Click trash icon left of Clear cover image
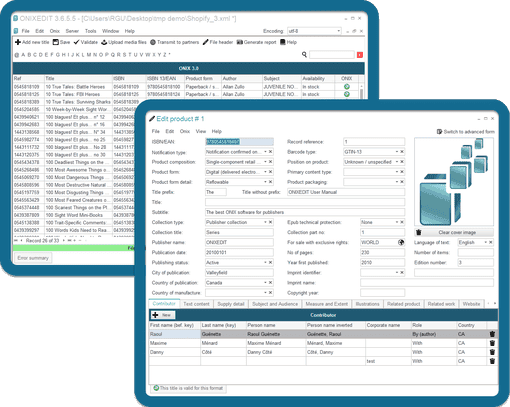 (x=419, y=232)
